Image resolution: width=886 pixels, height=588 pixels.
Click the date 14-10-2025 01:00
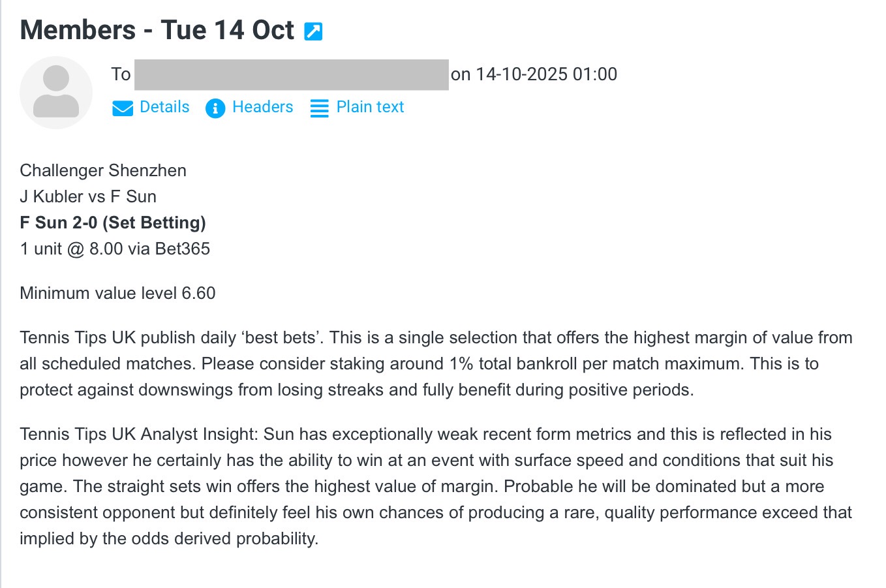[546, 74]
